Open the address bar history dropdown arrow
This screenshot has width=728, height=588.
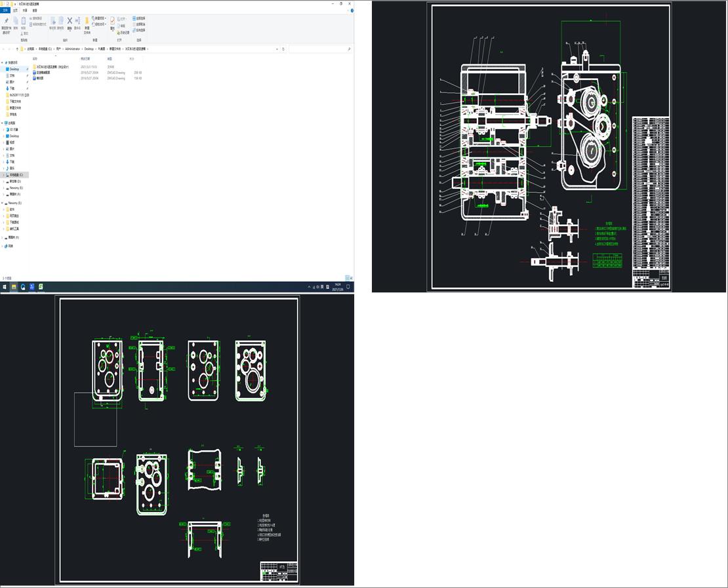pos(277,49)
